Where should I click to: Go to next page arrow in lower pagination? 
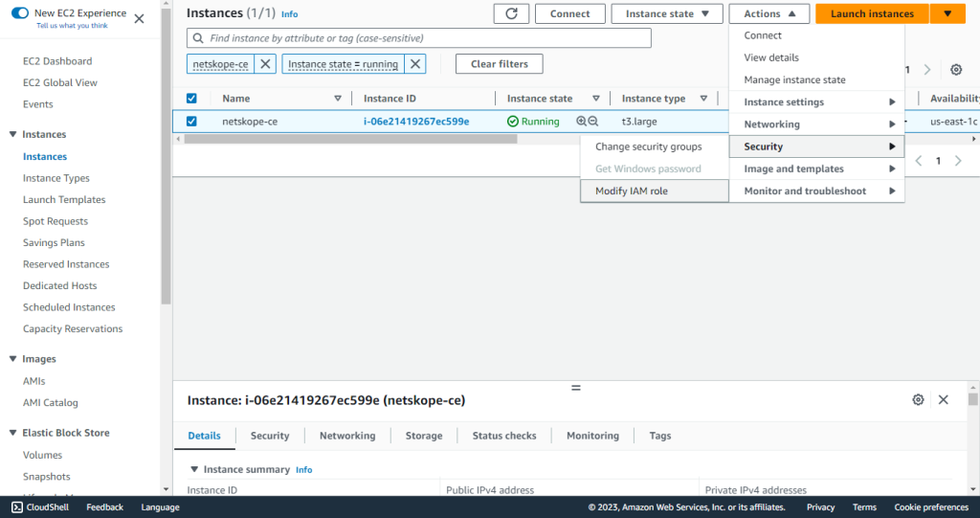[x=958, y=161]
